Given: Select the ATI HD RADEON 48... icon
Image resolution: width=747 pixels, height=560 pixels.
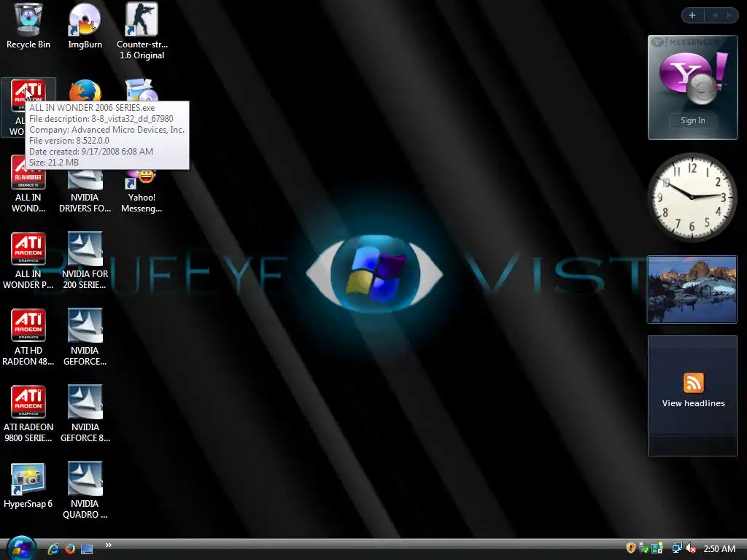Looking at the screenshot, I should click(28, 337).
